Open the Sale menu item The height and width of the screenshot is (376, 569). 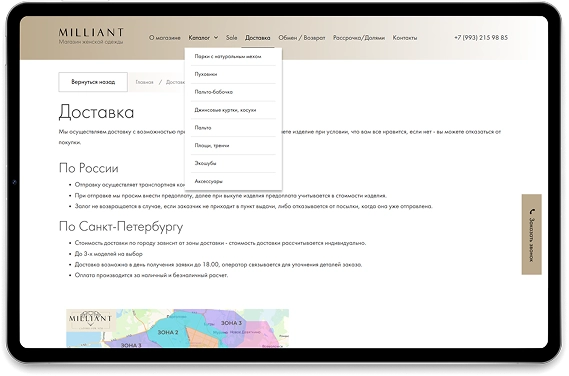click(x=232, y=37)
